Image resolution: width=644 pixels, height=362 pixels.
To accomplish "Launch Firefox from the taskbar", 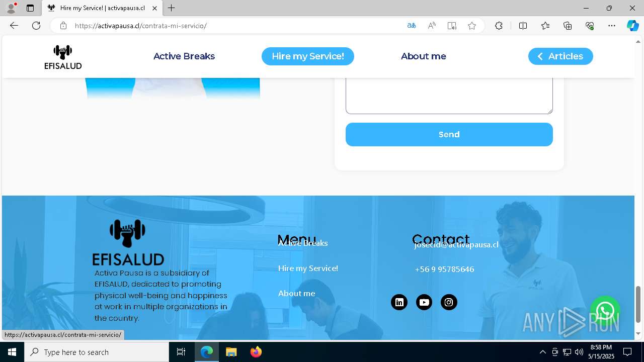I will point(256,352).
